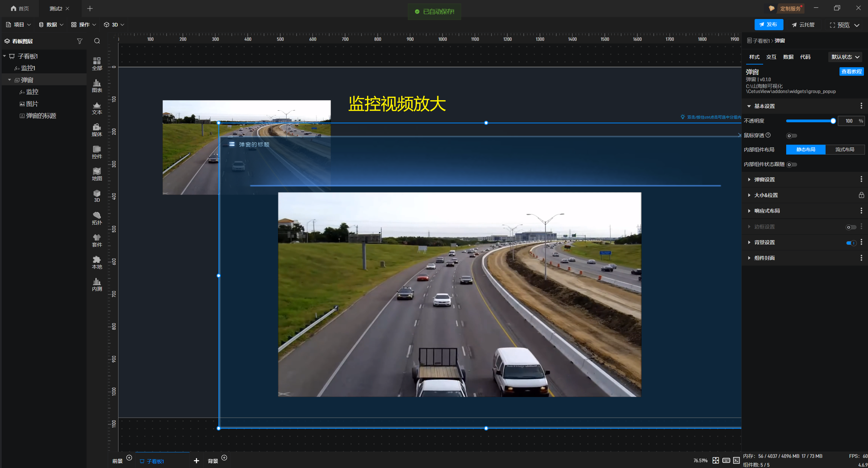Open the 拓扑 topology components category
Screen dimensions: 868x468
[x=97, y=218]
